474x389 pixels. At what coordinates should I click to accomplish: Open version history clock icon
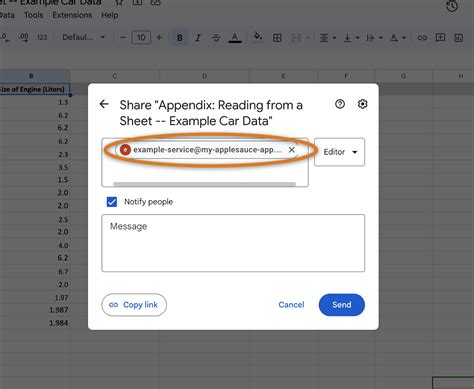coord(452,6)
